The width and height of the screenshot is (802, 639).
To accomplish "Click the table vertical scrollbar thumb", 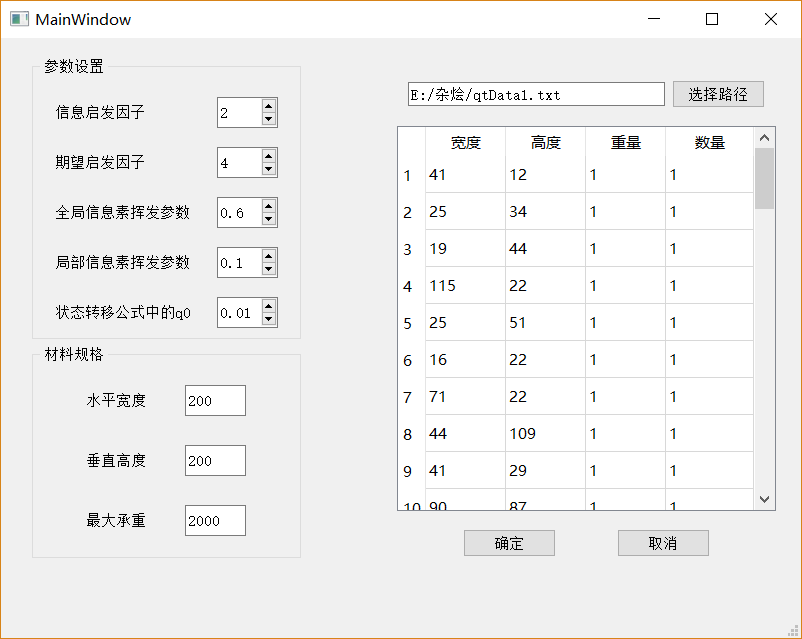I will point(765,179).
